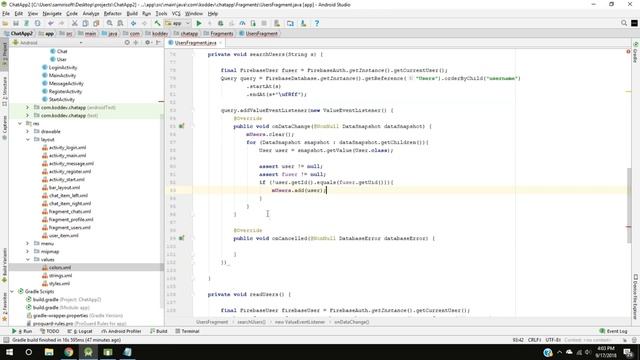The image size is (640, 360).
Task: Expand the mipmap folder
Action: (x=27, y=251)
